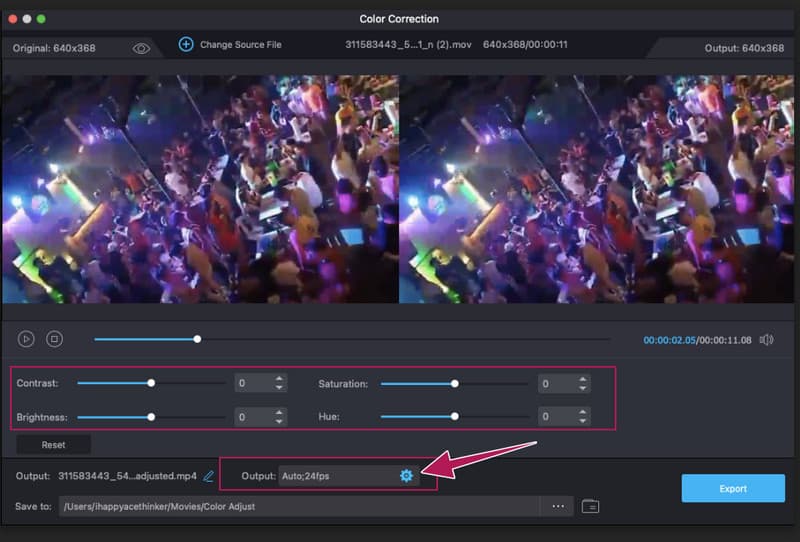Click the video timeline playhead
Image resolution: width=800 pixels, height=542 pixels.
(197, 339)
